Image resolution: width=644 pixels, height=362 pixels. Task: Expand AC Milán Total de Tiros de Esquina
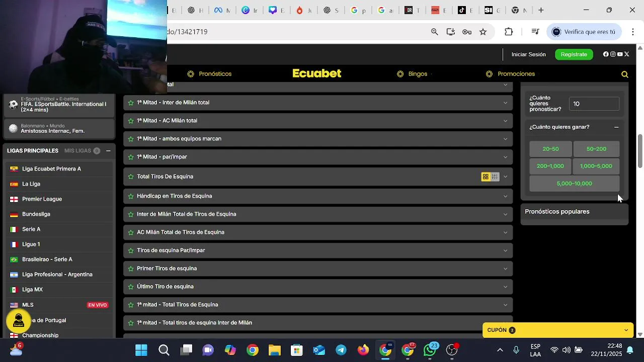tap(318, 232)
